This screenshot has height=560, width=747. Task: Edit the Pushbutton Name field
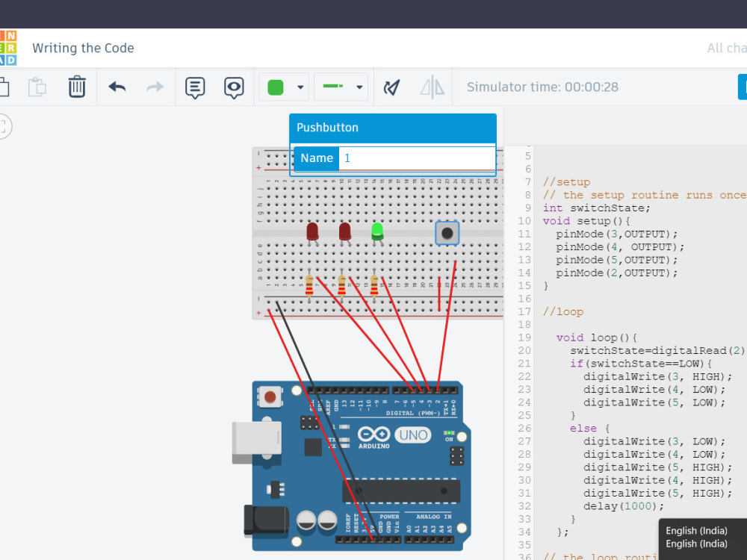(x=417, y=158)
